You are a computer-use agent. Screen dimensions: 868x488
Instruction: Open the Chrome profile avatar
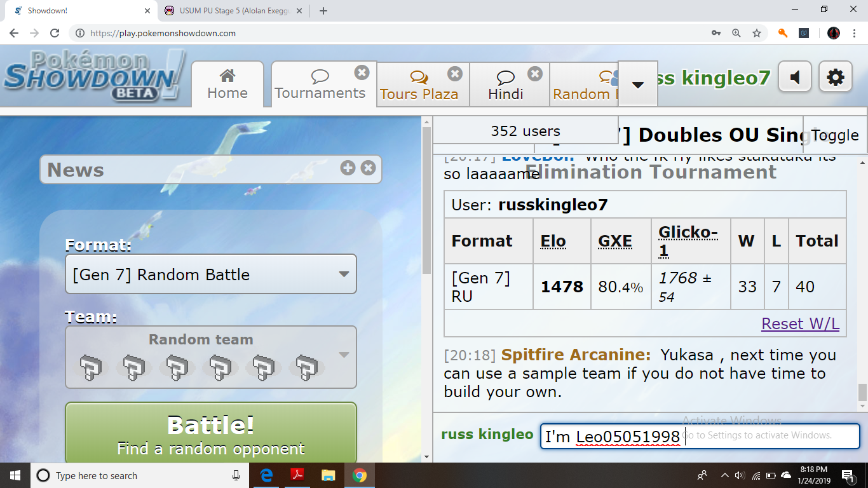coord(834,33)
